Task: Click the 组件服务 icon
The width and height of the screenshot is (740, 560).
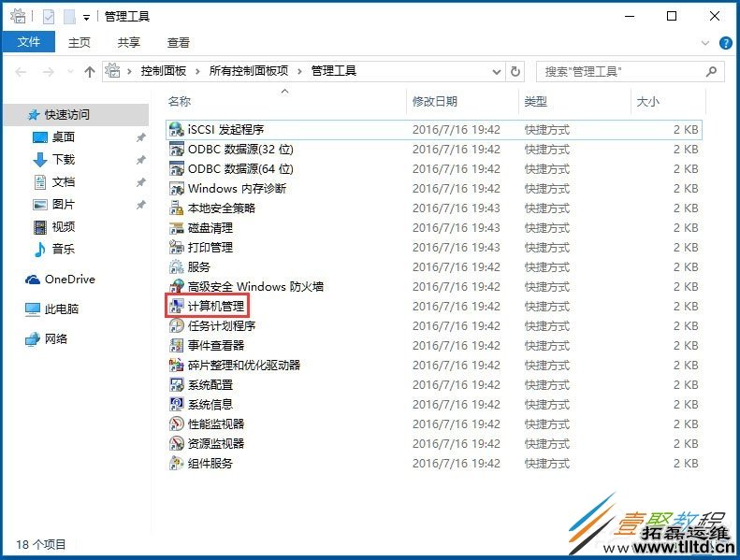Action: tap(177, 464)
